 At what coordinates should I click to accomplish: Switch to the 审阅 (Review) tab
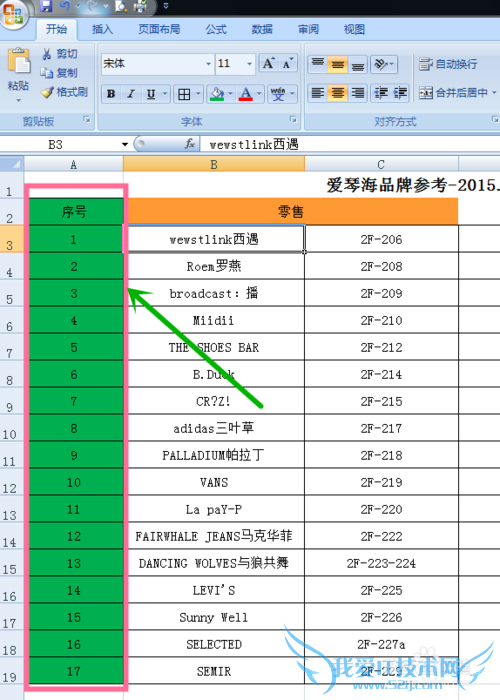(308, 29)
